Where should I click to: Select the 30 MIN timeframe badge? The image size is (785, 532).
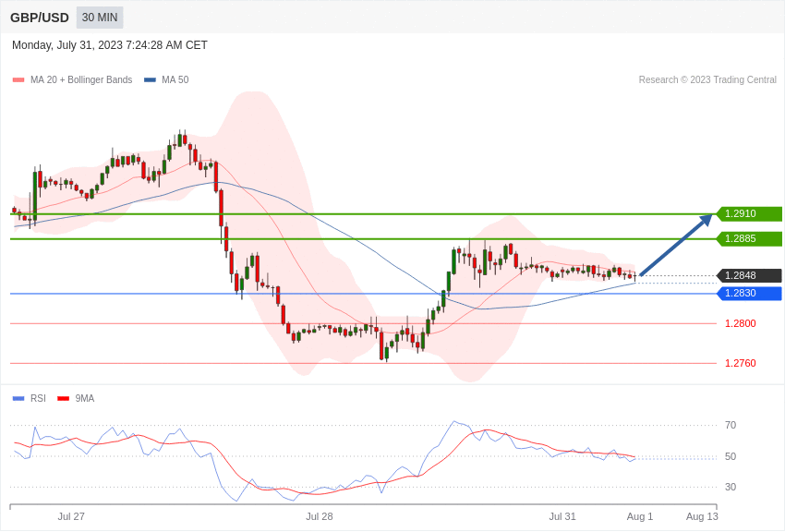click(x=100, y=18)
